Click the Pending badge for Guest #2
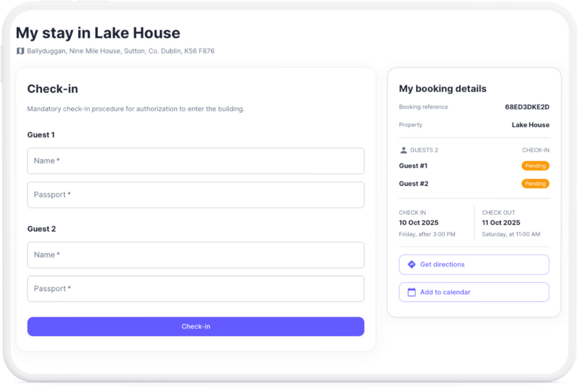 pos(535,183)
